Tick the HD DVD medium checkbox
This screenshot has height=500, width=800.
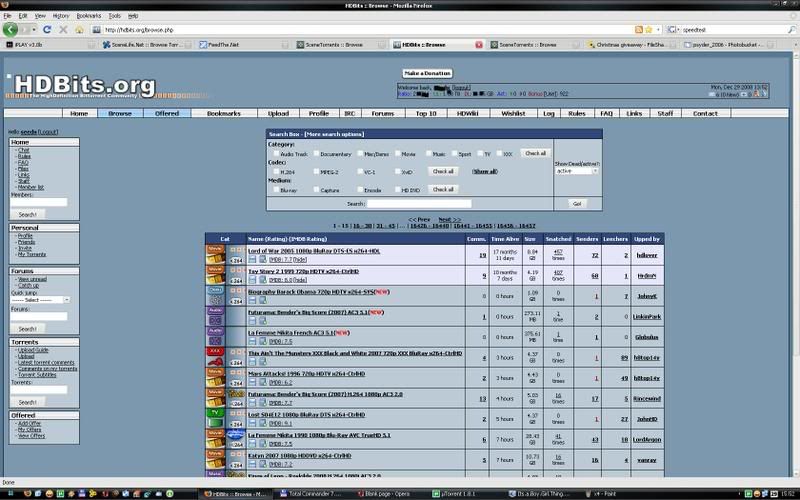point(397,189)
